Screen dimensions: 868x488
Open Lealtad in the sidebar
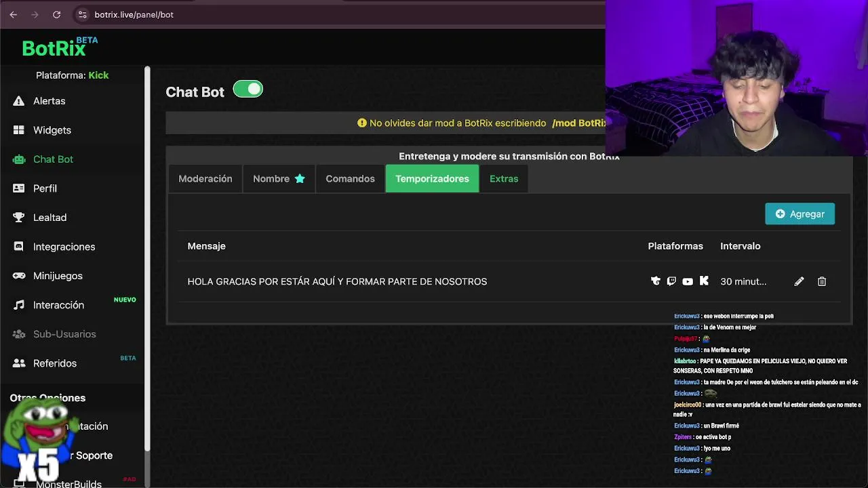pyautogui.click(x=50, y=218)
